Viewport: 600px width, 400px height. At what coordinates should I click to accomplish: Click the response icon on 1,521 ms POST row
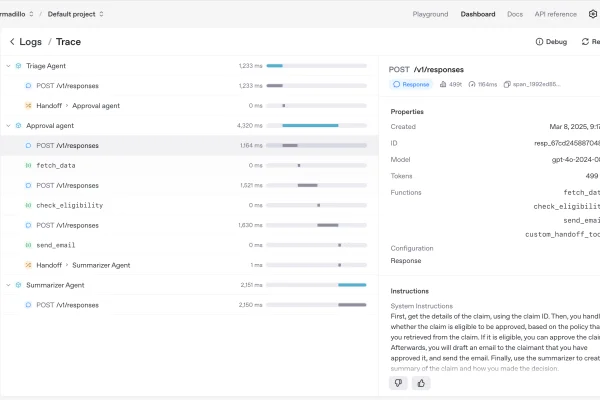pyautogui.click(x=28, y=185)
